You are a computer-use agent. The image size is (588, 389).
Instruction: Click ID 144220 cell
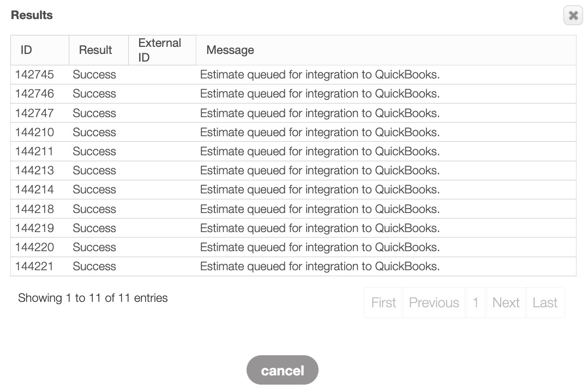35,247
